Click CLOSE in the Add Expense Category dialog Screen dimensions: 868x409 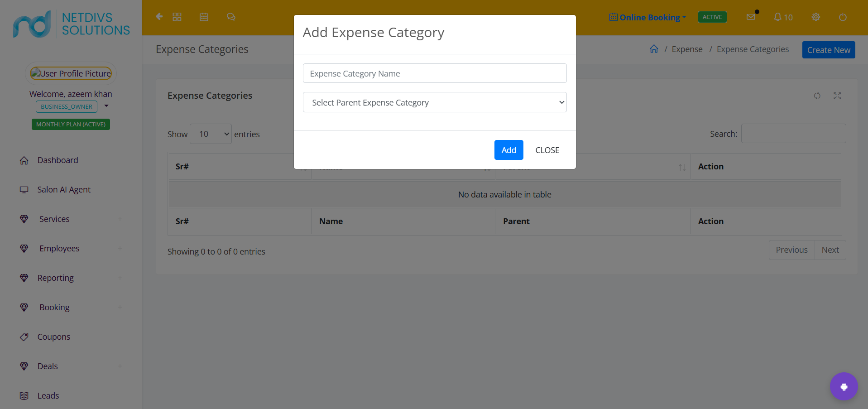547,150
